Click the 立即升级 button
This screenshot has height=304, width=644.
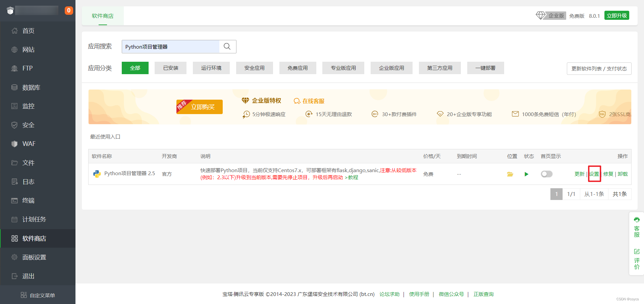click(616, 15)
